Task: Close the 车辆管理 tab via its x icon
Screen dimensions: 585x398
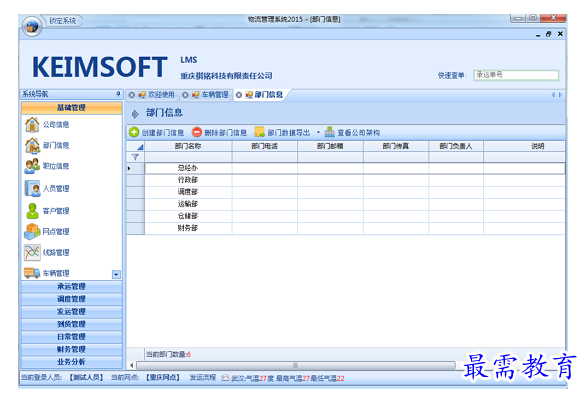Action: click(185, 95)
